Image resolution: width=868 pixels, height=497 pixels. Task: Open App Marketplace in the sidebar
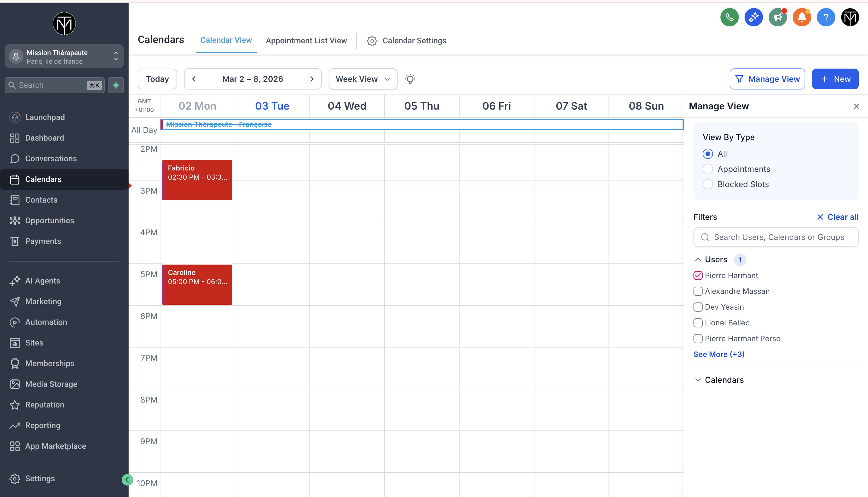[x=64, y=446]
